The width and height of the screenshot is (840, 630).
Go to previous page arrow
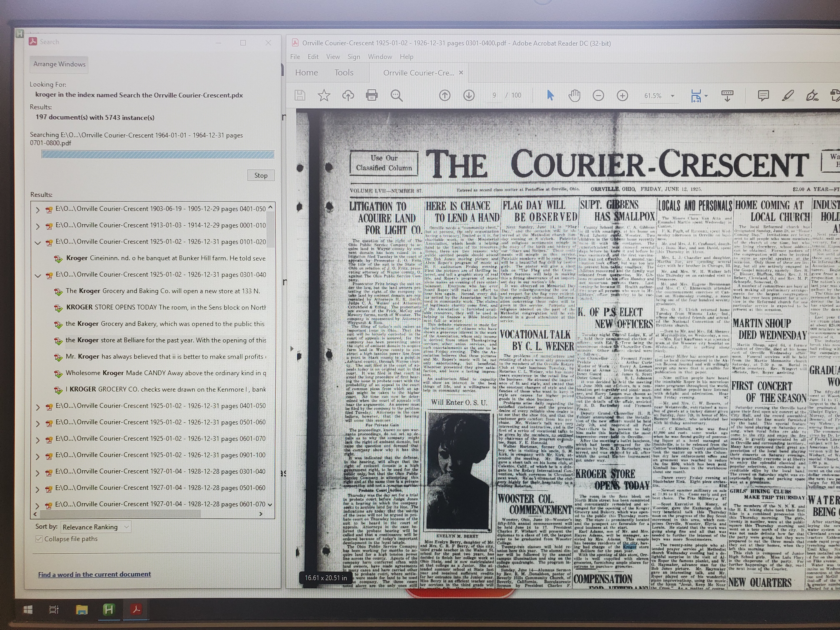pos(445,95)
